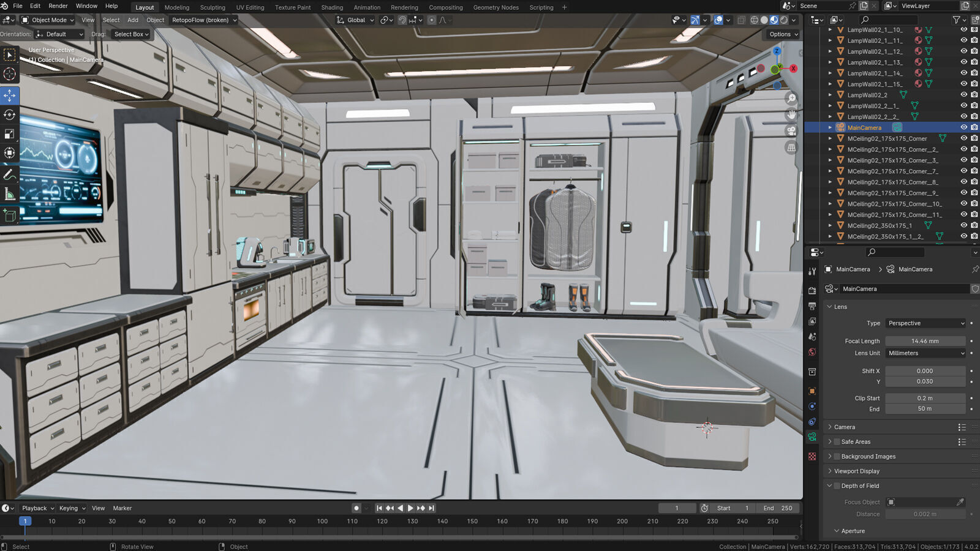Open the Render properties tab
Viewport: 980px width, 551px height.
click(812, 291)
